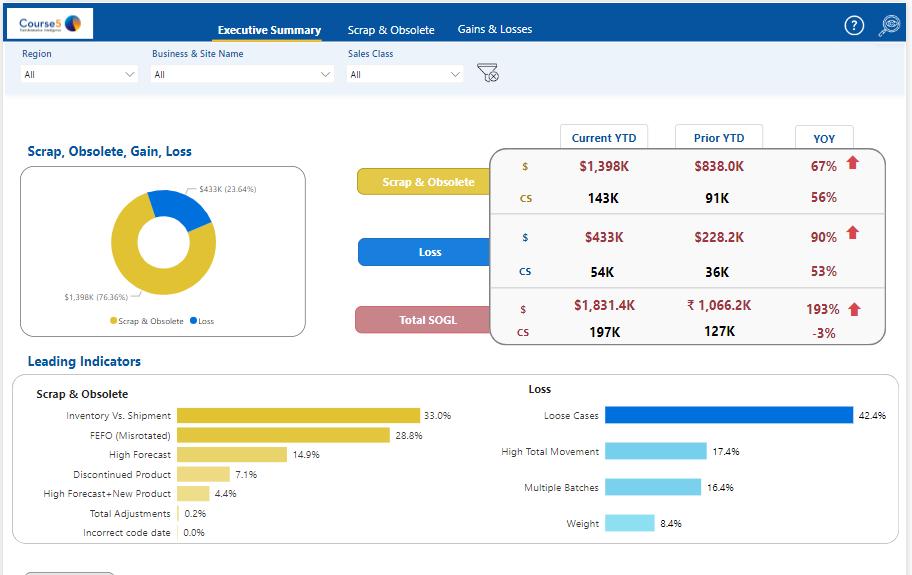Expand the Sales Class dropdown
Viewport: 912px width, 575px height.
[405, 74]
